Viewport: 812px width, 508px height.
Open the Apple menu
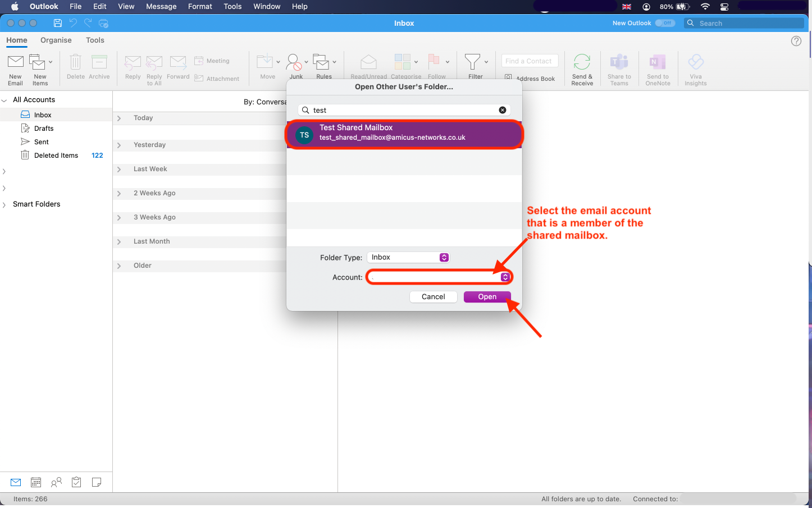(15, 6)
